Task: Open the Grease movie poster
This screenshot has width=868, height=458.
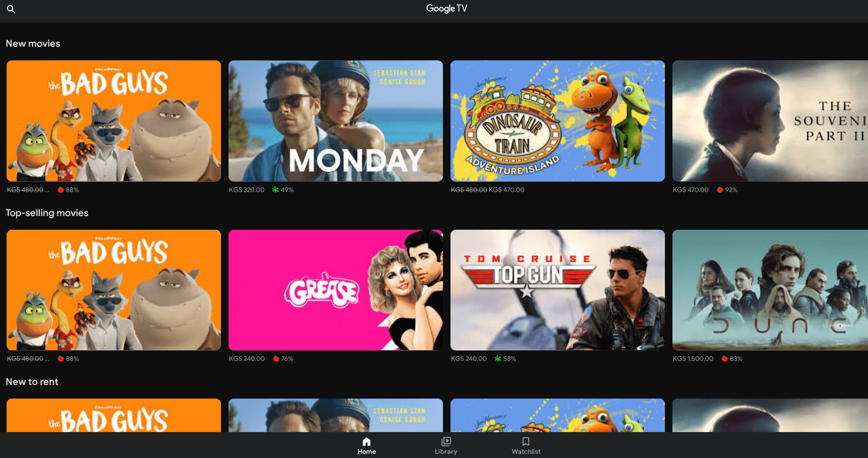Action: 336,290
